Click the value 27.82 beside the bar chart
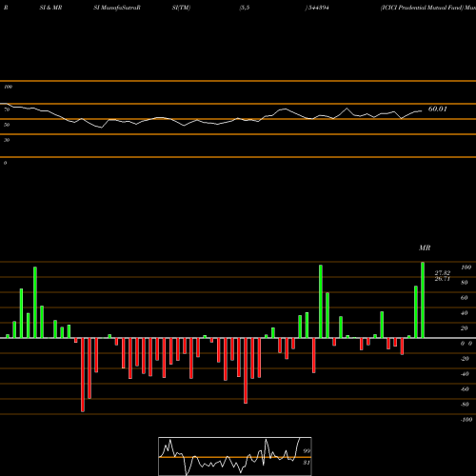 click(x=443, y=273)
